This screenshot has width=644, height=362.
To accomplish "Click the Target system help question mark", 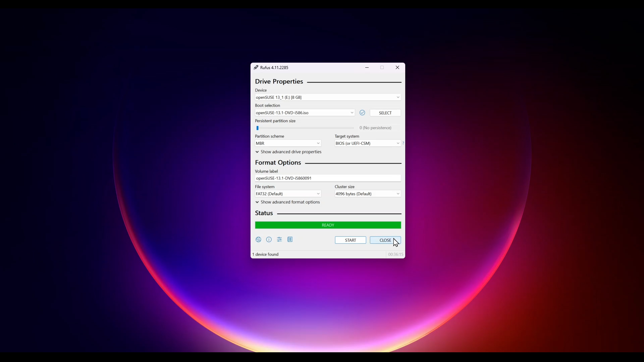I will click(x=403, y=143).
